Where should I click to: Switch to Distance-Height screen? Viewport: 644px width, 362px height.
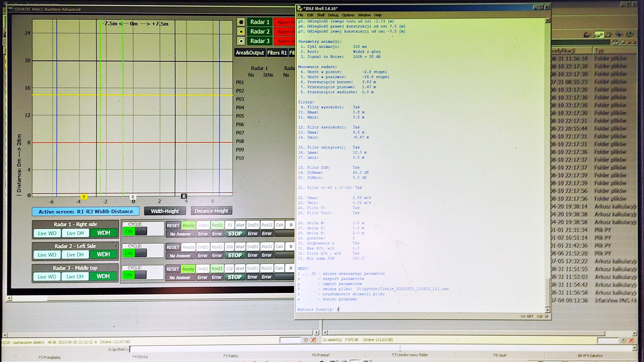click(211, 211)
